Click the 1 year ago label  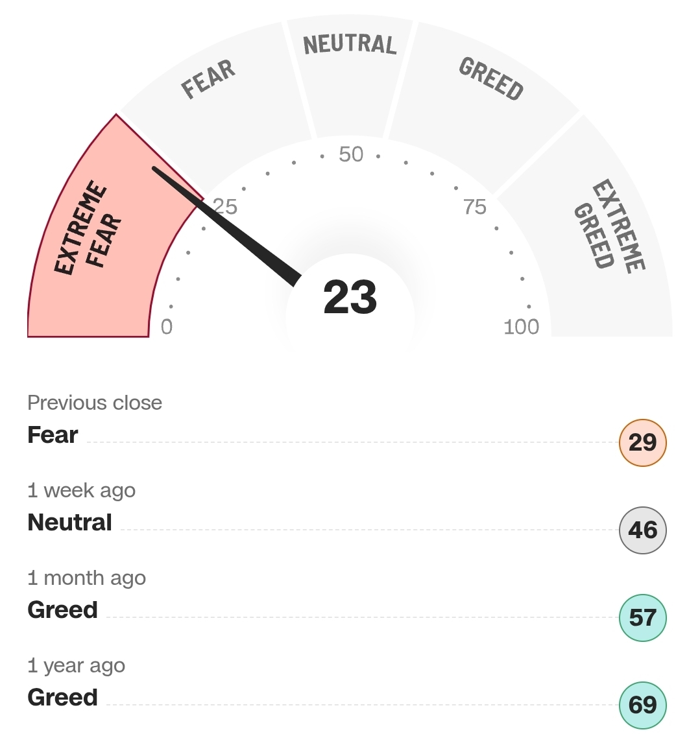tap(76, 665)
